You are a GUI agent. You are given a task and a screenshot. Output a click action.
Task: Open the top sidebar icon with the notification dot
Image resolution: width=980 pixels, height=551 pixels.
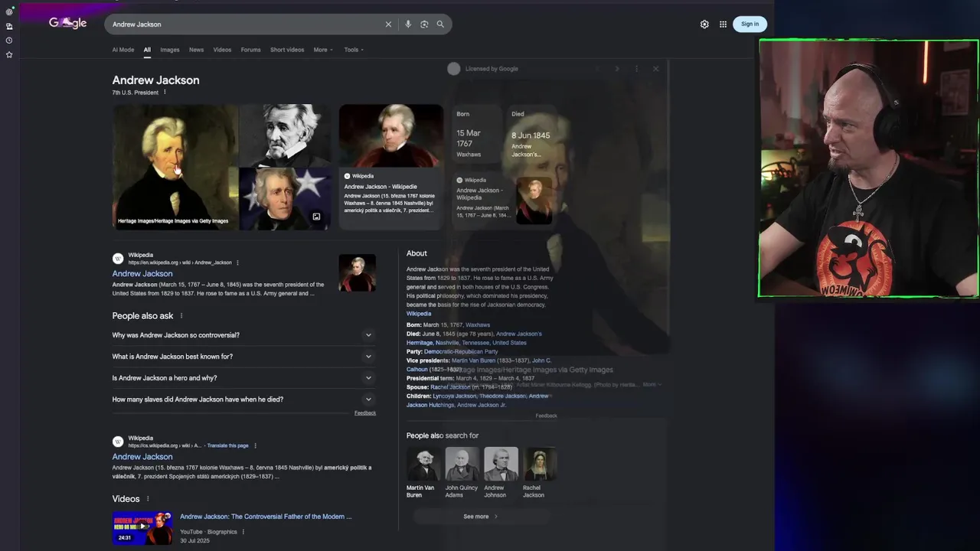tap(9, 11)
